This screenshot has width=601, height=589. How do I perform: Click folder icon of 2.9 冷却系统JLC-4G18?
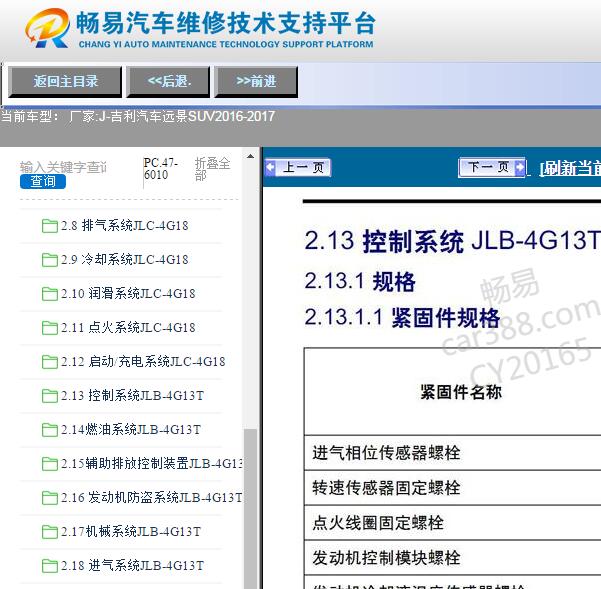click(49, 260)
